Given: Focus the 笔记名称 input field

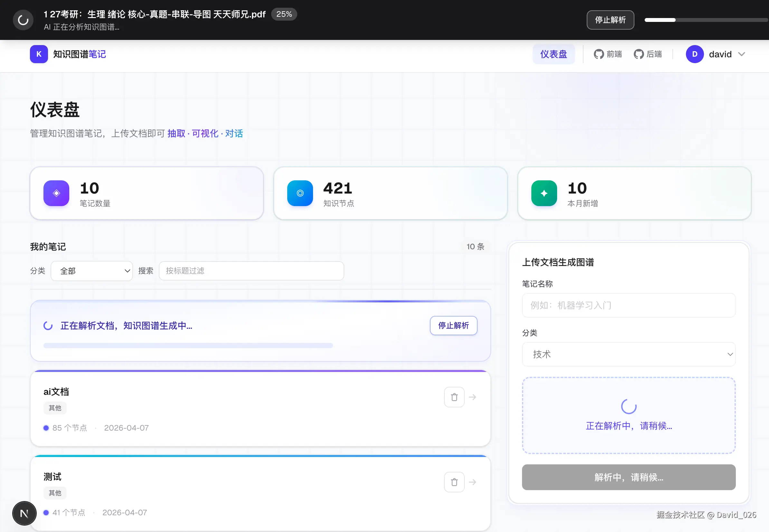Looking at the screenshot, I should pyautogui.click(x=628, y=305).
